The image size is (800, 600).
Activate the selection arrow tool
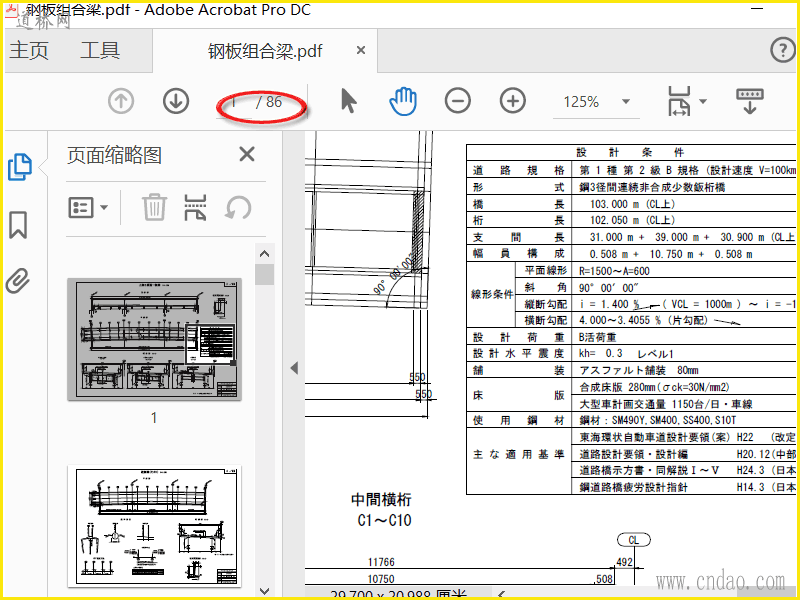348,101
